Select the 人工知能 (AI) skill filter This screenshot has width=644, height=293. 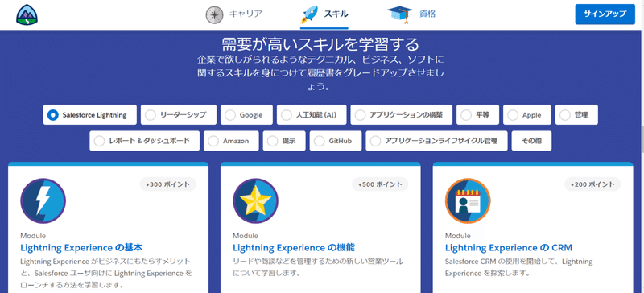coord(312,114)
